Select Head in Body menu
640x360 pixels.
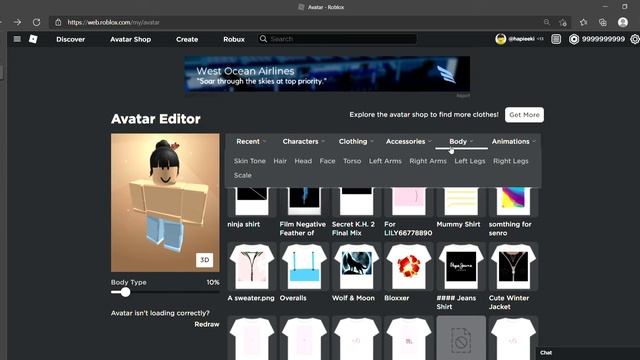[x=303, y=161]
